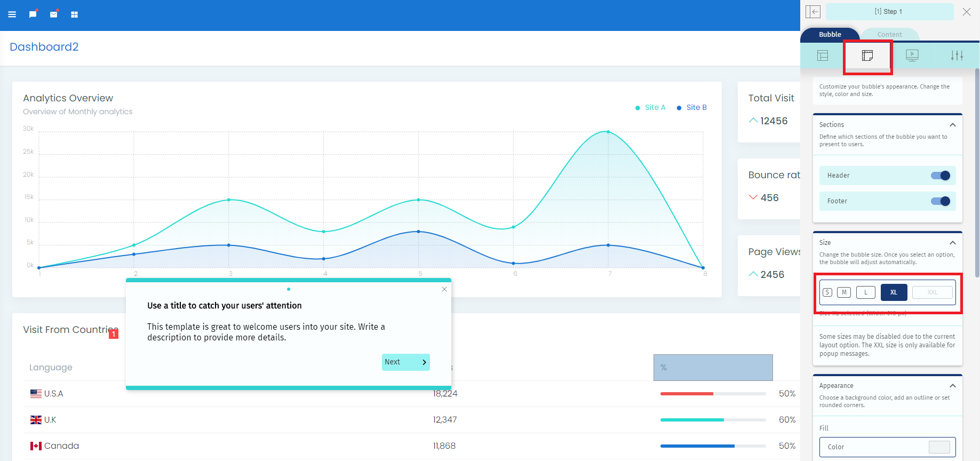Collapse the Sections panel
The height and width of the screenshot is (461, 980).
click(953, 125)
